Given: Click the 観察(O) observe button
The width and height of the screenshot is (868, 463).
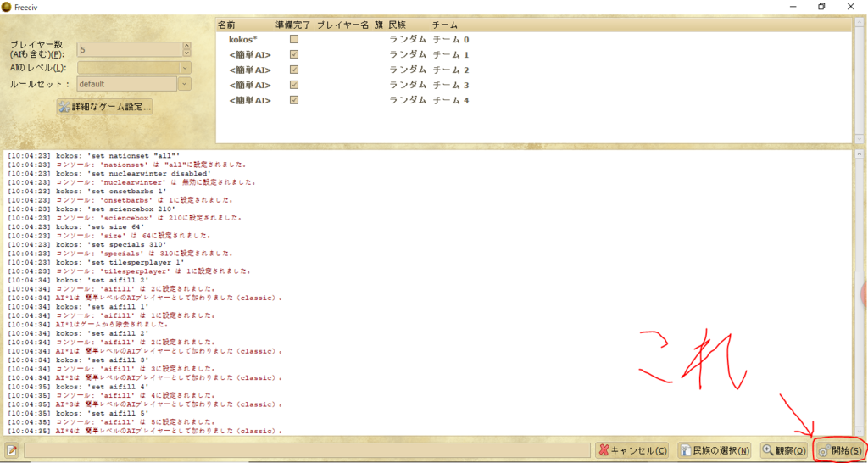Looking at the screenshot, I should tap(784, 450).
